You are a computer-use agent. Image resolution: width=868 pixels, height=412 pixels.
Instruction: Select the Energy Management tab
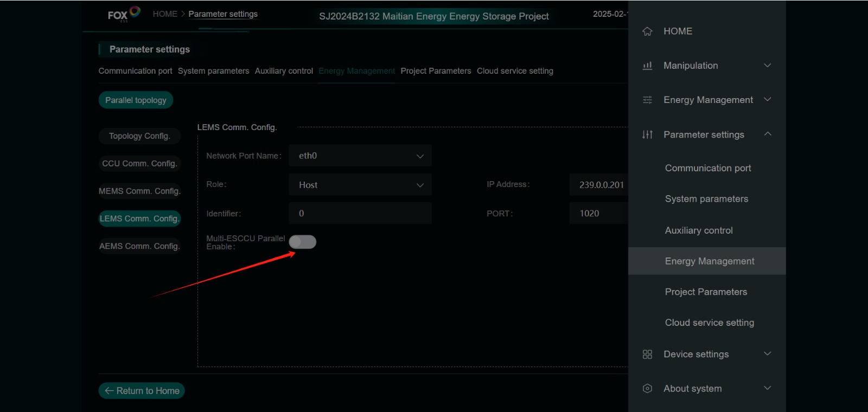coord(356,71)
